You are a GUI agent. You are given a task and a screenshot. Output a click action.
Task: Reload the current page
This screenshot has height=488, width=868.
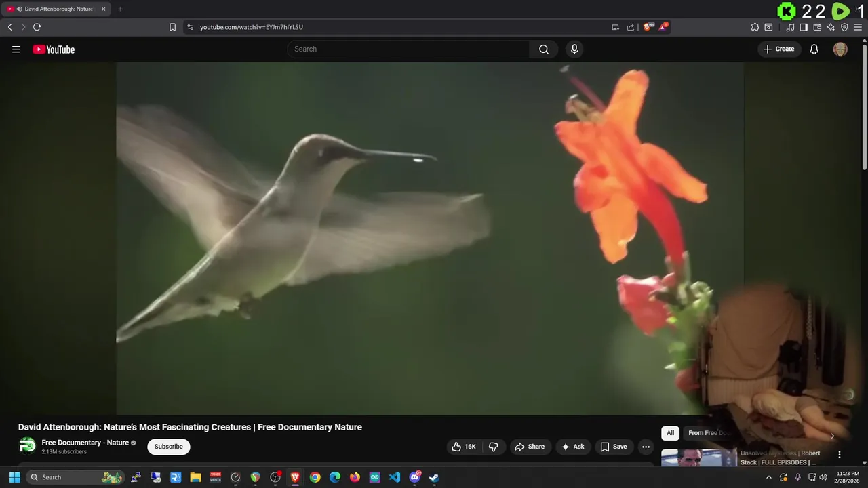tap(37, 27)
